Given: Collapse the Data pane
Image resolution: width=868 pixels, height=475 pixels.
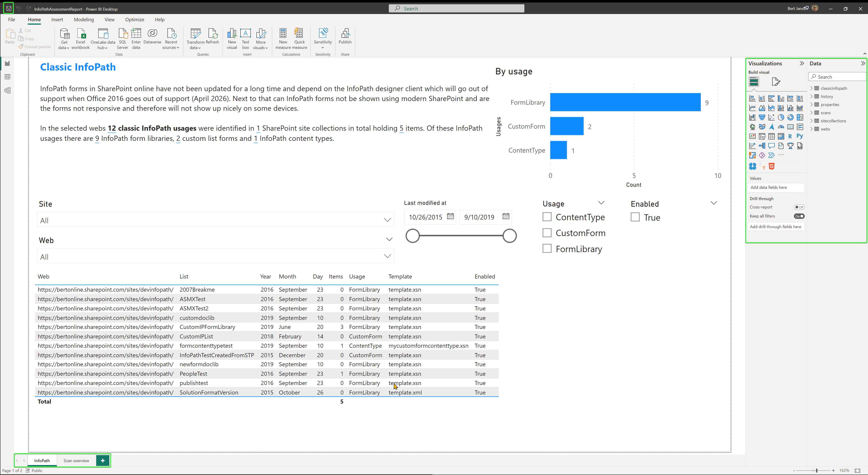Looking at the screenshot, I should click(x=863, y=63).
